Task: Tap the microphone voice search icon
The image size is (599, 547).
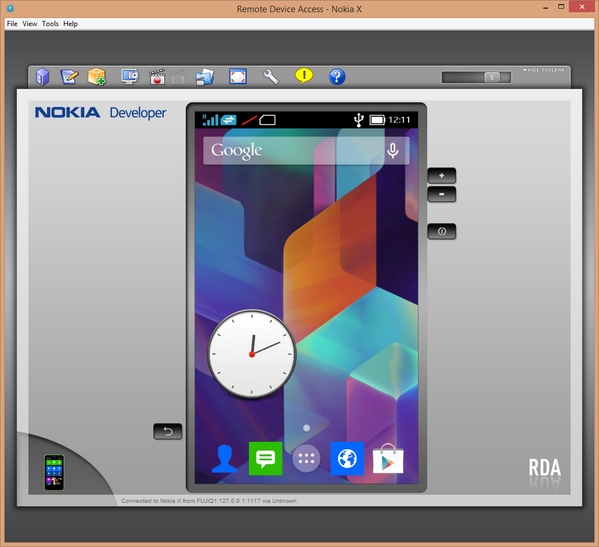Action: coord(393,151)
